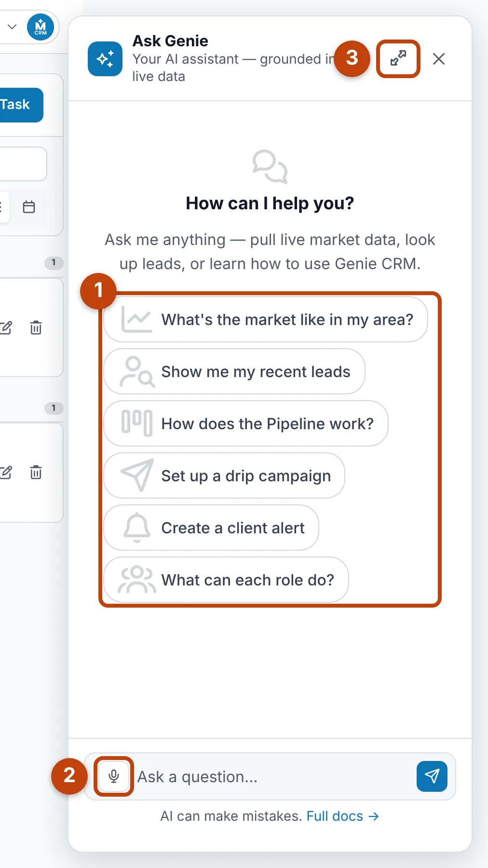Click the chat bubbles icon above the heading
Viewport: 488px width, 868px height.
tap(270, 167)
